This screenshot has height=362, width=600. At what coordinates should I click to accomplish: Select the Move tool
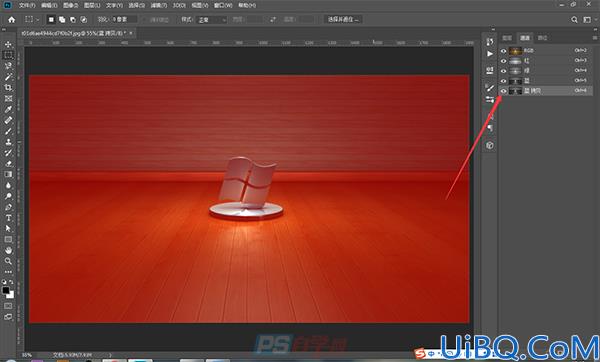8,44
